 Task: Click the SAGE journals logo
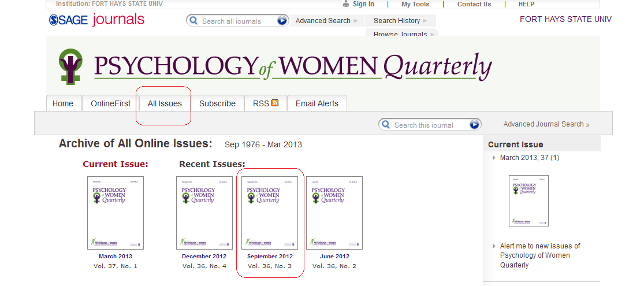click(97, 20)
